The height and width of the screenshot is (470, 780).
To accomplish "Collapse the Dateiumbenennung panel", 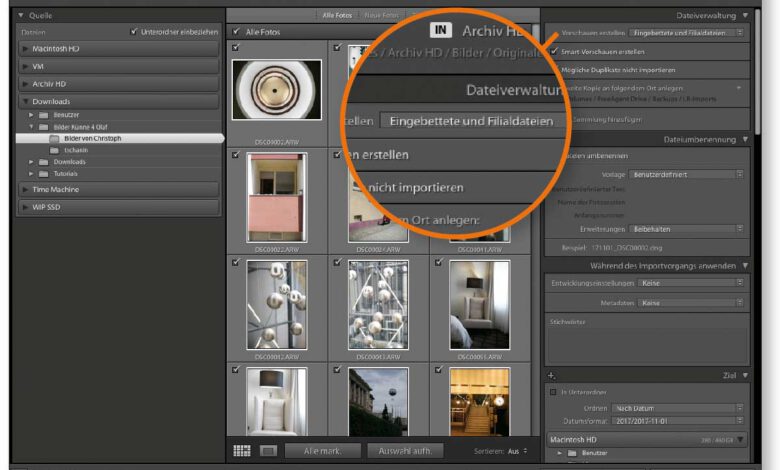I will point(745,139).
